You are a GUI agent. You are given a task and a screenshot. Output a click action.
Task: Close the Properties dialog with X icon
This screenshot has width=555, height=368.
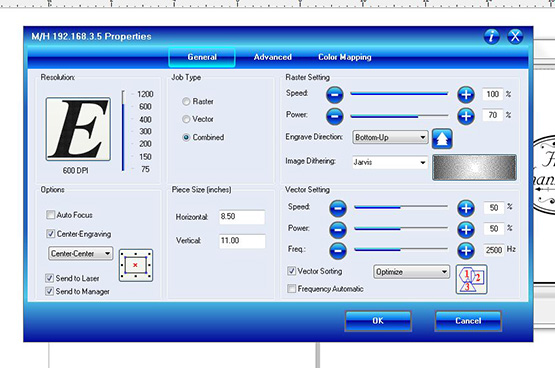(x=515, y=36)
